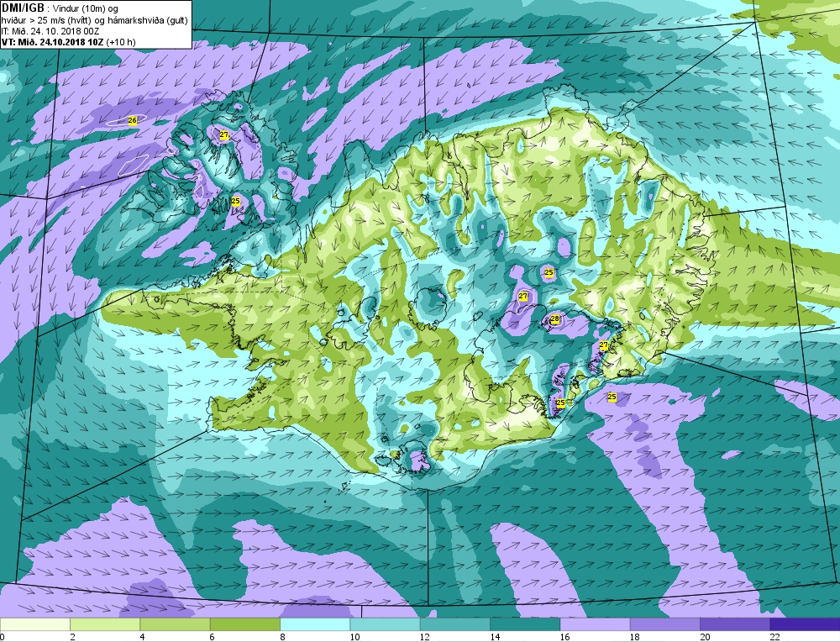Click the 18–20 m/s purple legend swatch

[x=664, y=625]
